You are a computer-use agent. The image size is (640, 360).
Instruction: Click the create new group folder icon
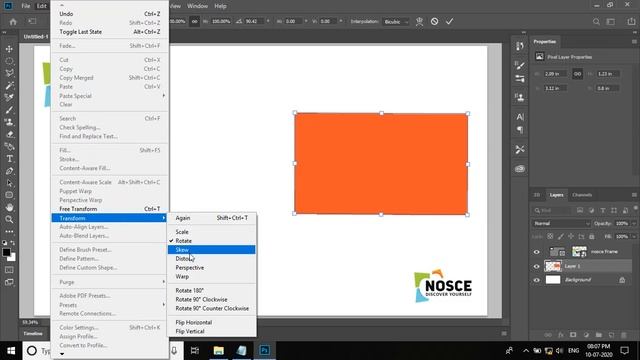(x=598, y=335)
